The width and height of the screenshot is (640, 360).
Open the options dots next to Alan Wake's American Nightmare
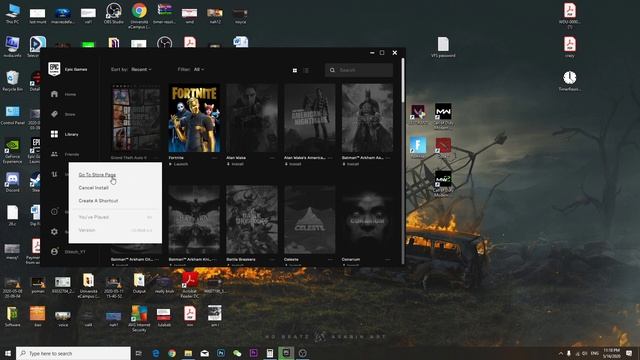tap(330, 158)
